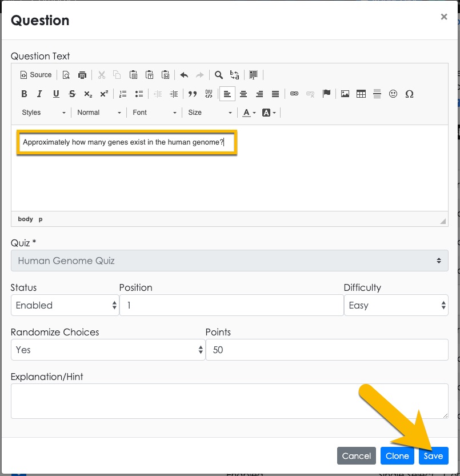
Task: Open the Find magnifier tool
Action: tap(219, 75)
